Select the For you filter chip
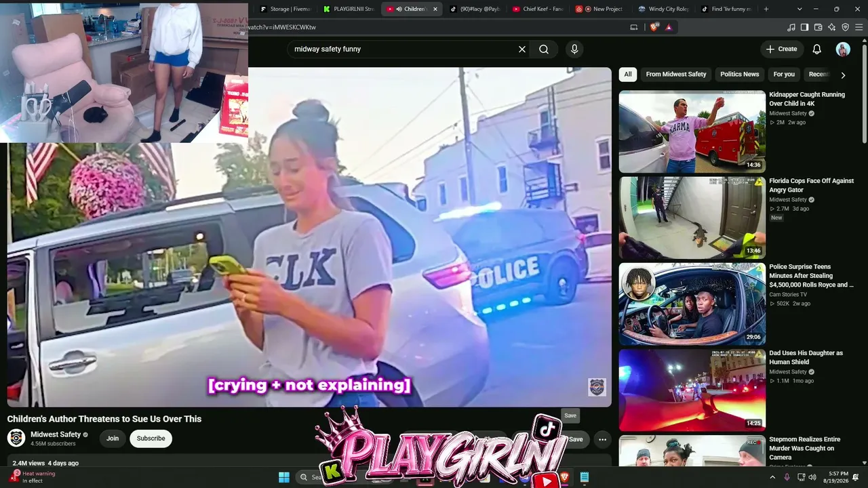Image resolution: width=868 pixels, height=488 pixels. [784, 75]
